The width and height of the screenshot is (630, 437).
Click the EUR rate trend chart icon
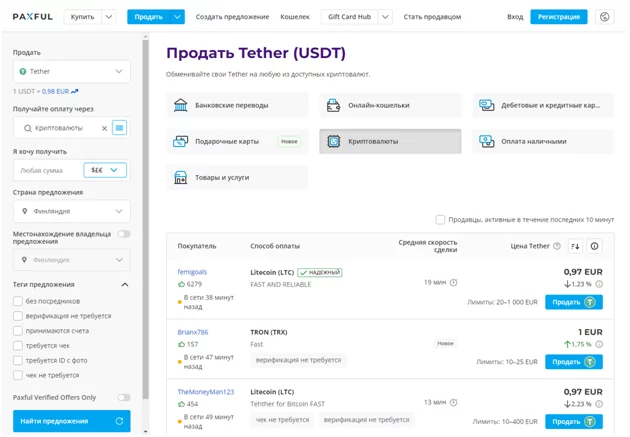click(75, 91)
